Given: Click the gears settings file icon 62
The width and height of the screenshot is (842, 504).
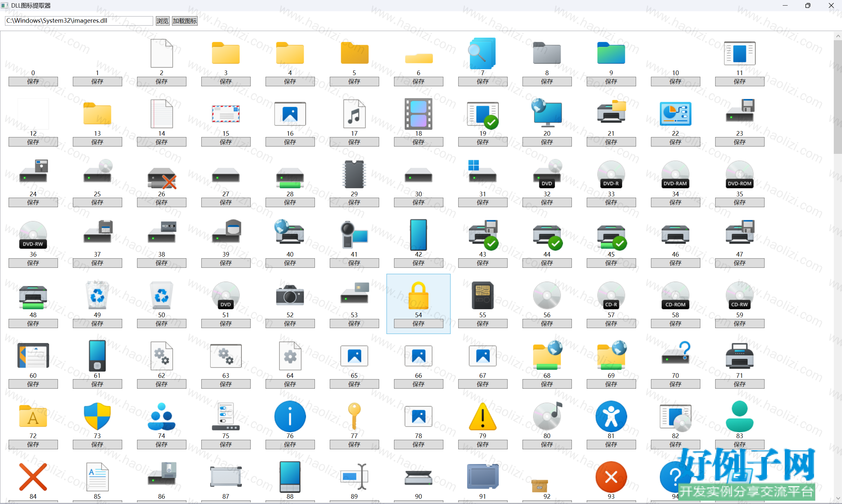Looking at the screenshot, I should (162, 356).
